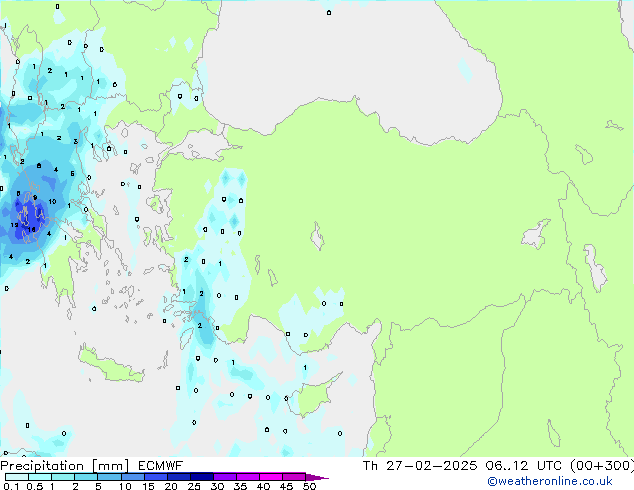Image resolution: width=634 pixels, height=490 pixels.
Task: Click the 20–25 mm dark blue swatch
Action: [179, 477]
